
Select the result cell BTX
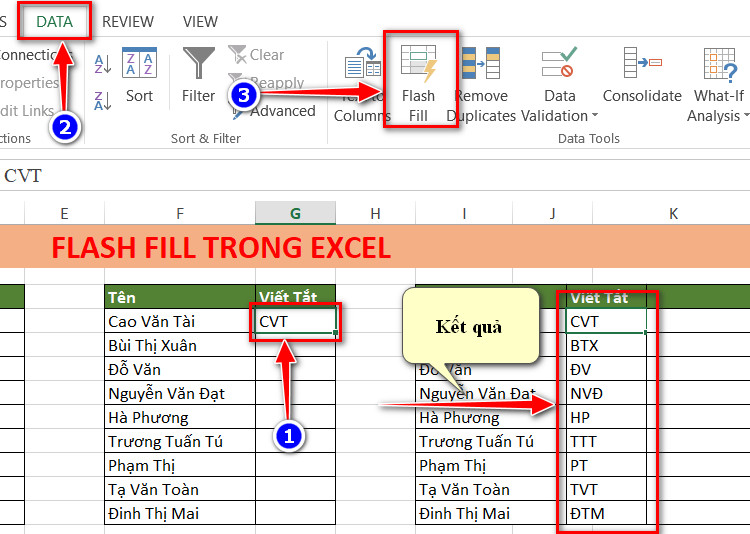[x=607, y=345]
